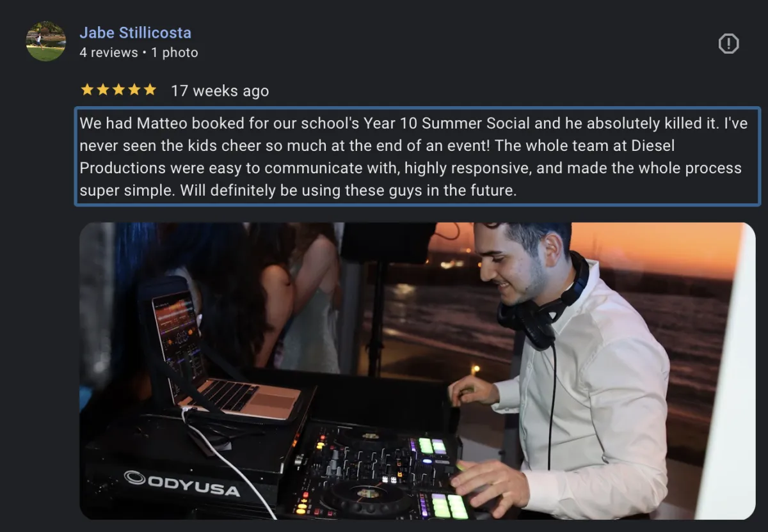Click the second gold rating star
The image size is (768, 532).
pyautogui.click(x=102, y=90)
